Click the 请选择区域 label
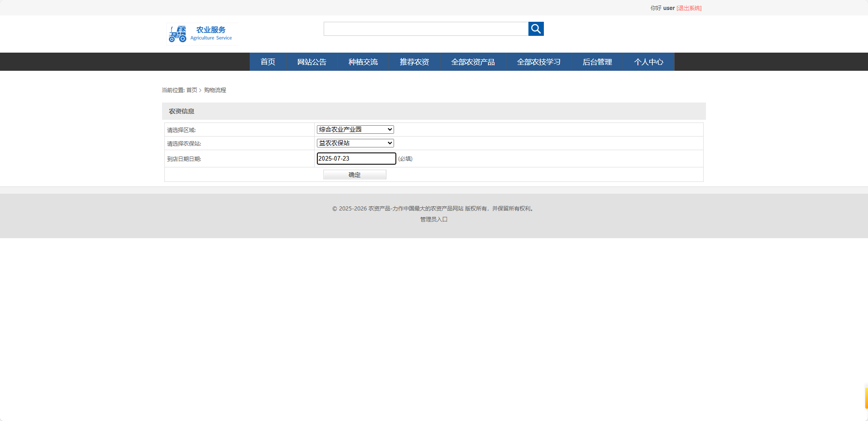 181,130
